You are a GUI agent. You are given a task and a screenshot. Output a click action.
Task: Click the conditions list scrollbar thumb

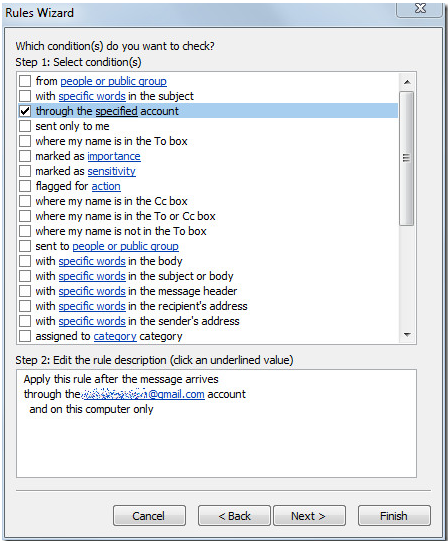[x=407, y=158]
